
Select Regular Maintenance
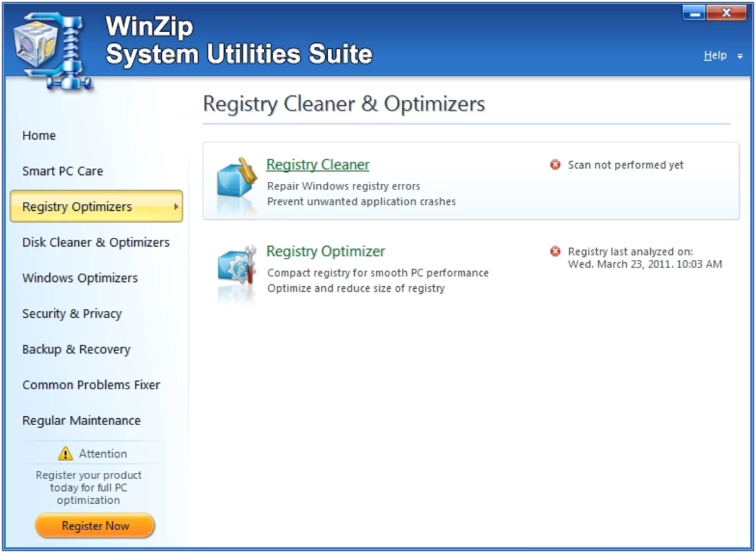[x=82, y=420]
